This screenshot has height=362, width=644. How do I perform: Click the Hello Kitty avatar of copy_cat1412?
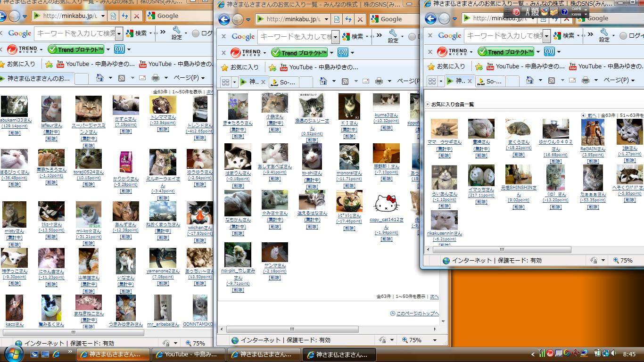[x=386, y=204]
